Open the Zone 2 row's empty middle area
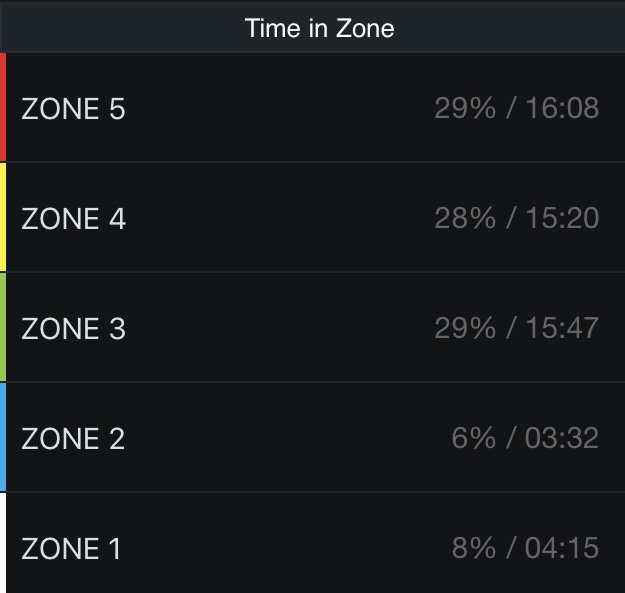The width and height of the screenshot is (625, 593). [280, 438]
